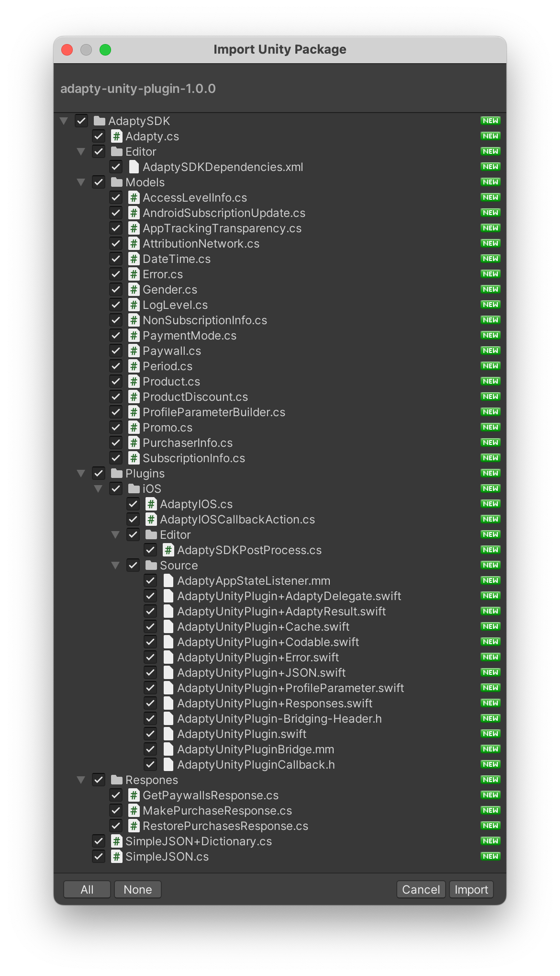Screen dimensions: 560x976
Task: Select AdaptyUnityPlugin-Bridging-Header.h file name
Action: 280,718
